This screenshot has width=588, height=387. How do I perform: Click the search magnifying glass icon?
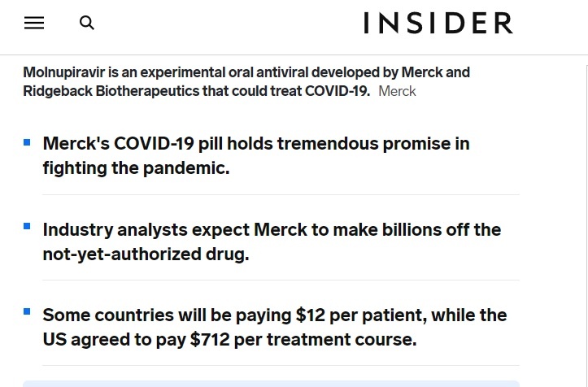[87, 23]
